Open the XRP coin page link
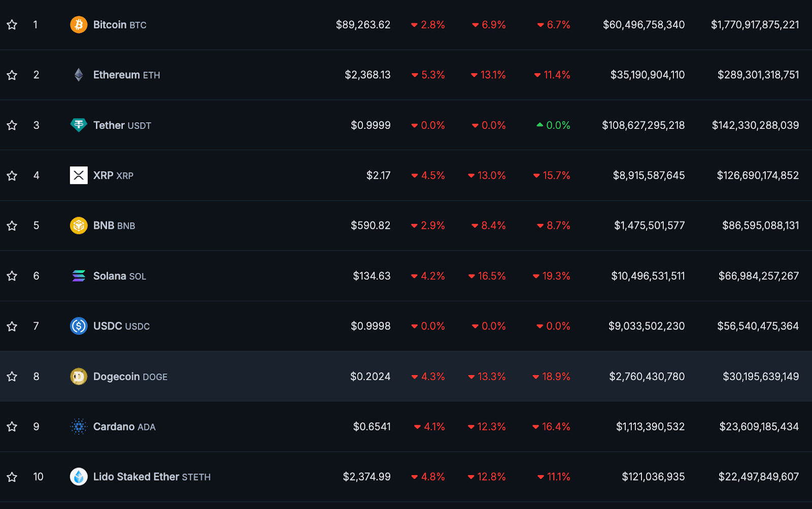Viewport: 812px width, 509px height. (113, 176)
